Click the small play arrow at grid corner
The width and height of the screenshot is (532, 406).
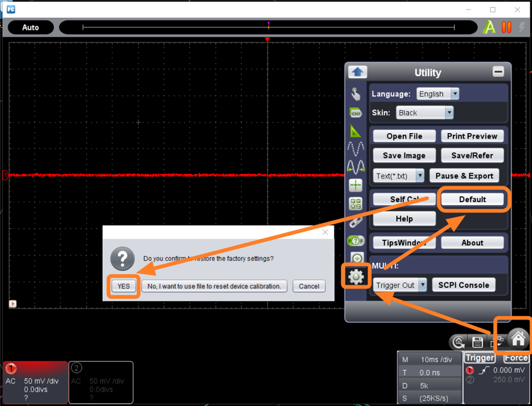pyautogui.click(x=12, y=304)
